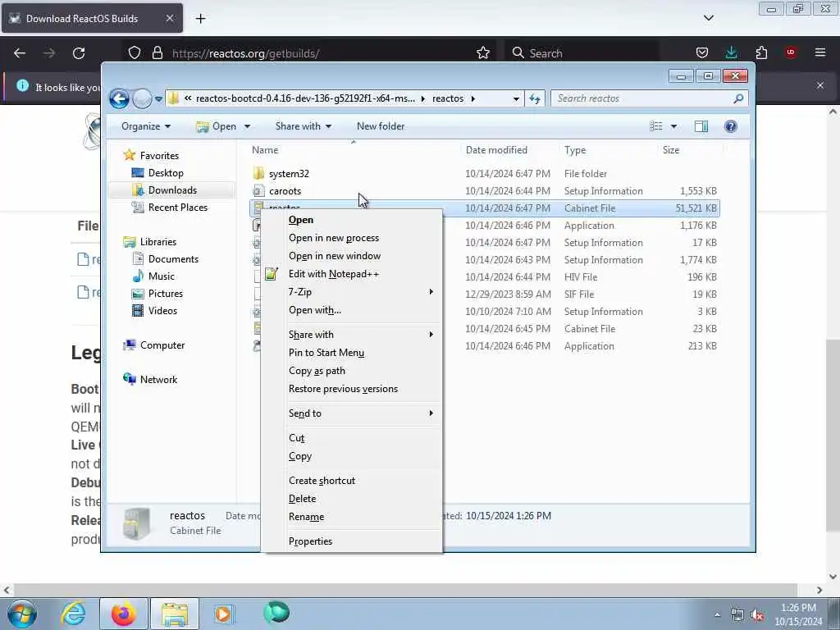This screenshot has height=630, width=840.
Task: Expand the recent pages dropdown arrow
Action: pos(158,98)
